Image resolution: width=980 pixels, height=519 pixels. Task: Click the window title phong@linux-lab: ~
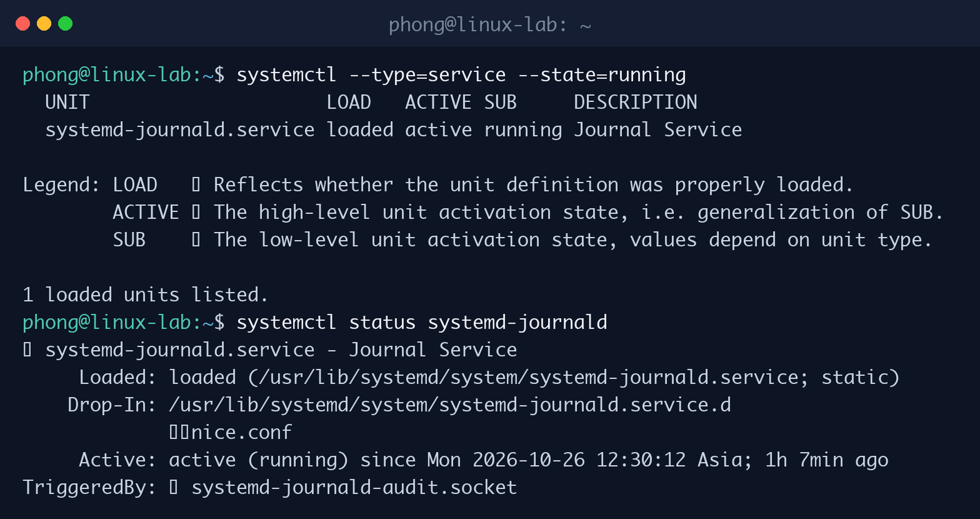(490, 25)
